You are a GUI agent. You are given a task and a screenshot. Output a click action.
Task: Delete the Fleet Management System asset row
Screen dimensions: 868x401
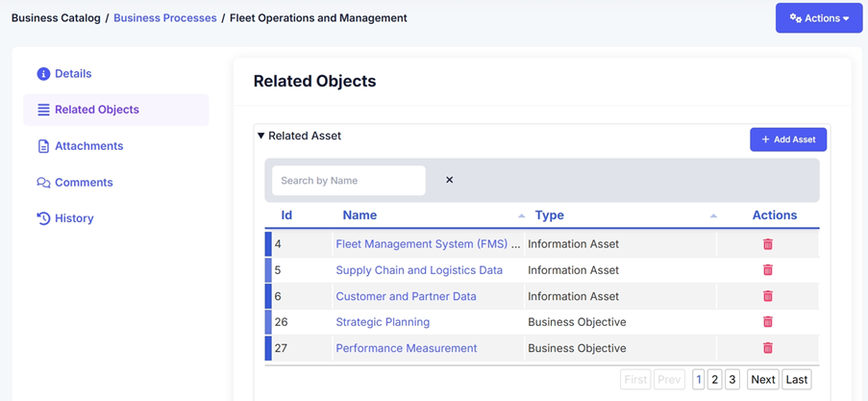coord(767,244)
